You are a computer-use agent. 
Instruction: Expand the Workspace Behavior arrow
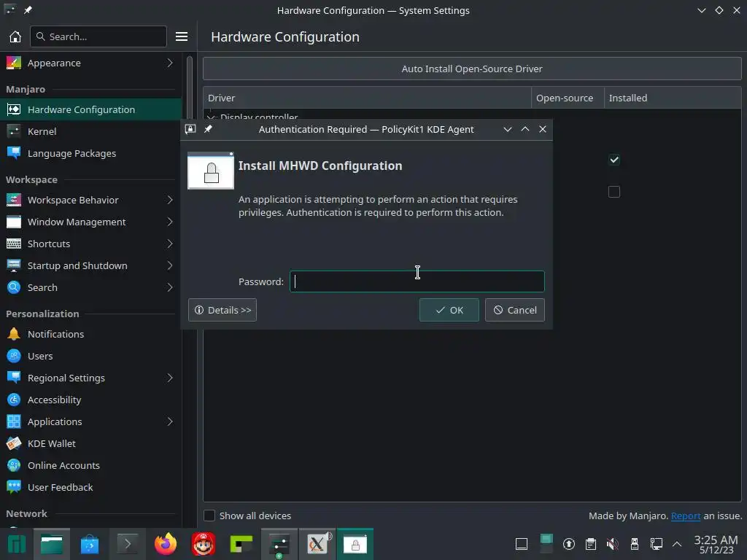click(x=170, y=200)
